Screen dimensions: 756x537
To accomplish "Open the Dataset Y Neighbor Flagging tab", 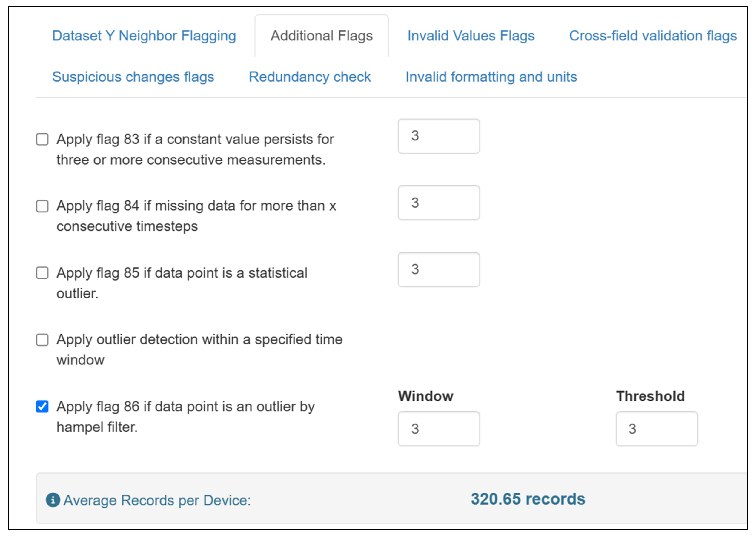I will tap(144, 36).
